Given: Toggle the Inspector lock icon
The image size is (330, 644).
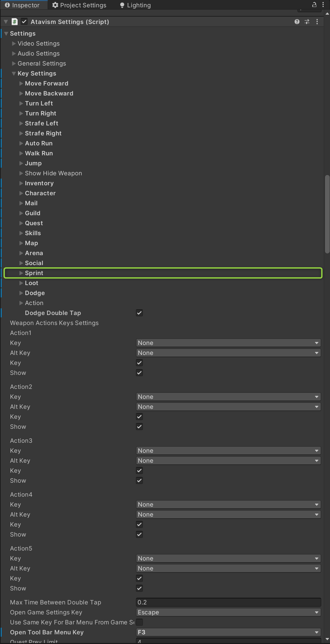Looking at the screenshot, I should click(314, 5).
